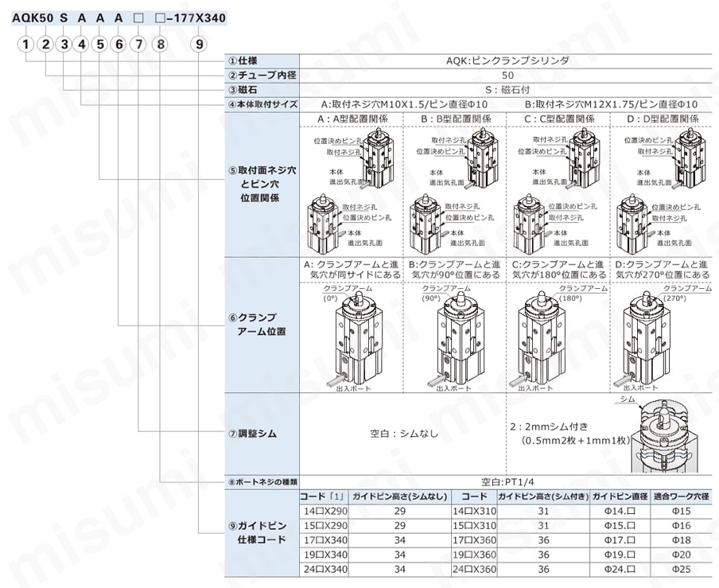Screen dimensions: 719x588
Task: Click the ⑨ガイドピン仕様コード row header
Action: point(262,532)
